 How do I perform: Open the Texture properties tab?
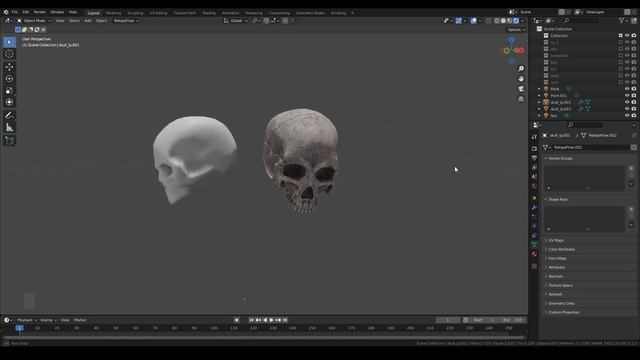point(534,266)
